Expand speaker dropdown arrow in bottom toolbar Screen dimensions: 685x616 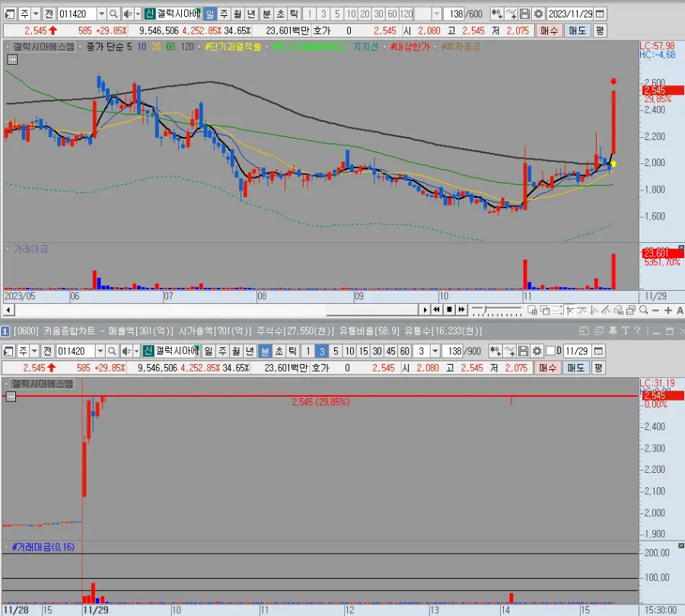(x=136, y=351)
